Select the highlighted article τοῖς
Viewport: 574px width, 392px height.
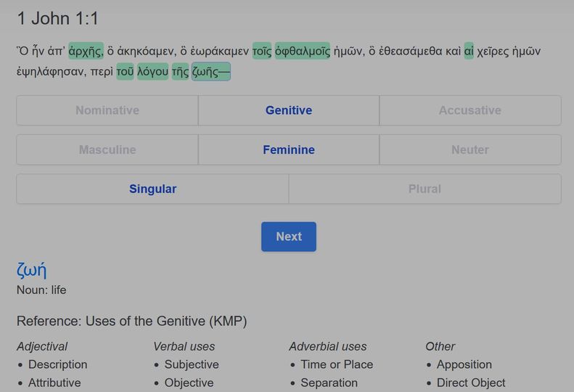pos(261,51)
